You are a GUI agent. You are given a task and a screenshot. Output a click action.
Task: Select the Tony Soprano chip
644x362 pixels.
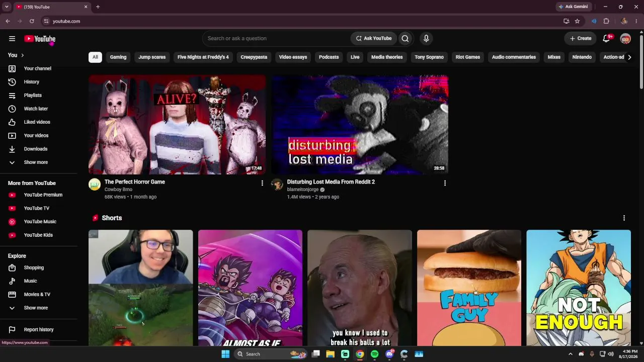[429, 57]
